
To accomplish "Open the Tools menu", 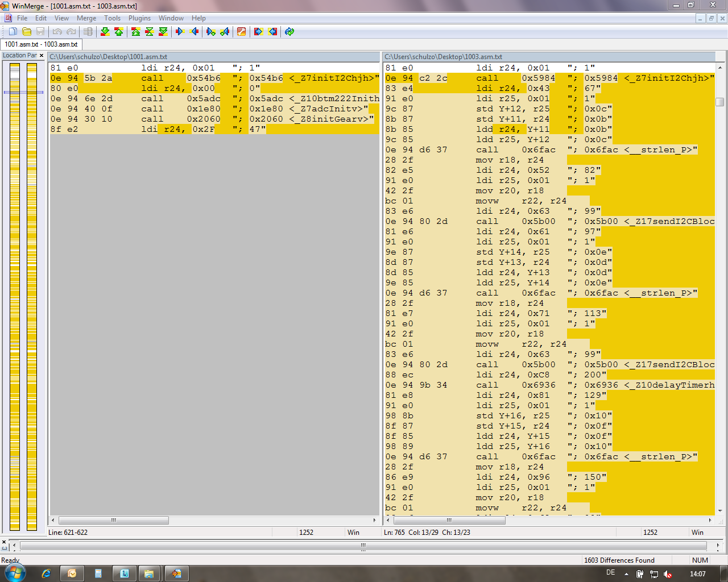I will coord(112,18).
